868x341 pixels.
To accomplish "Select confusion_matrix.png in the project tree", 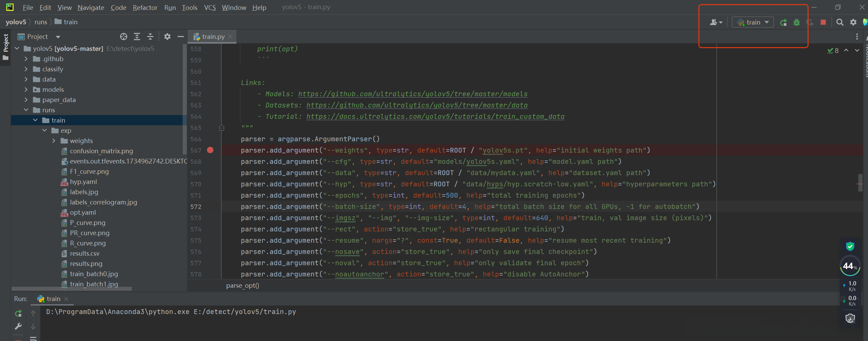I will [101, 151].
